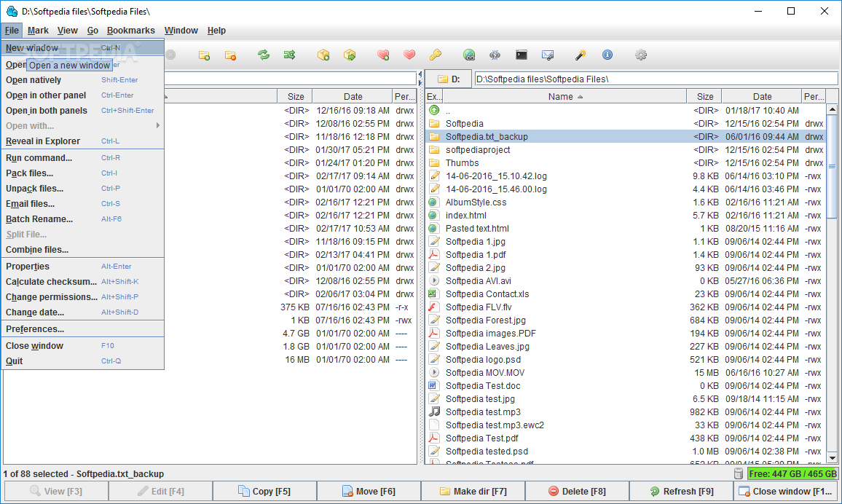Select the file Softpedia logo.psd
The height and width of the screenshot is (504, 842).
coord(626,360)
